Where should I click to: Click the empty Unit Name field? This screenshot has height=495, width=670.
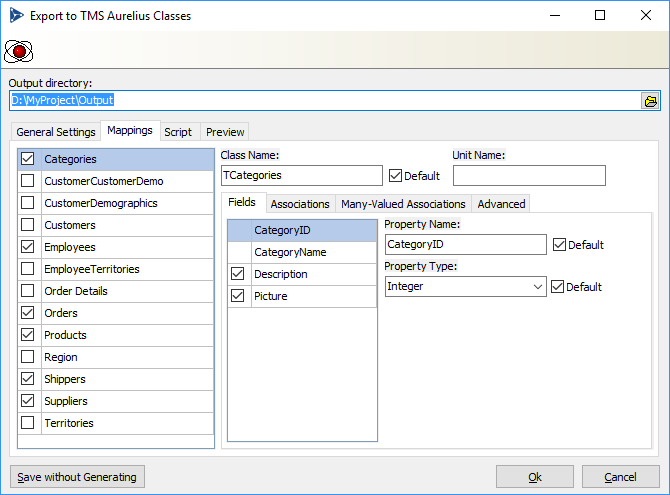point(529,176)
